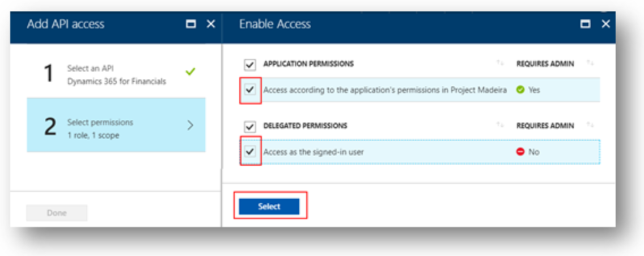Viewport: 644px width, 256px height.
Task: Sort by Application Permissions column arrows
Action: (500, 63)
